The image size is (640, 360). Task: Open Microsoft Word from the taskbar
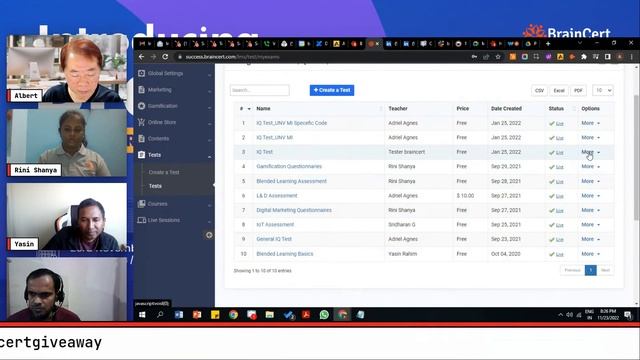pyautogui.click(x=179, y=315)
